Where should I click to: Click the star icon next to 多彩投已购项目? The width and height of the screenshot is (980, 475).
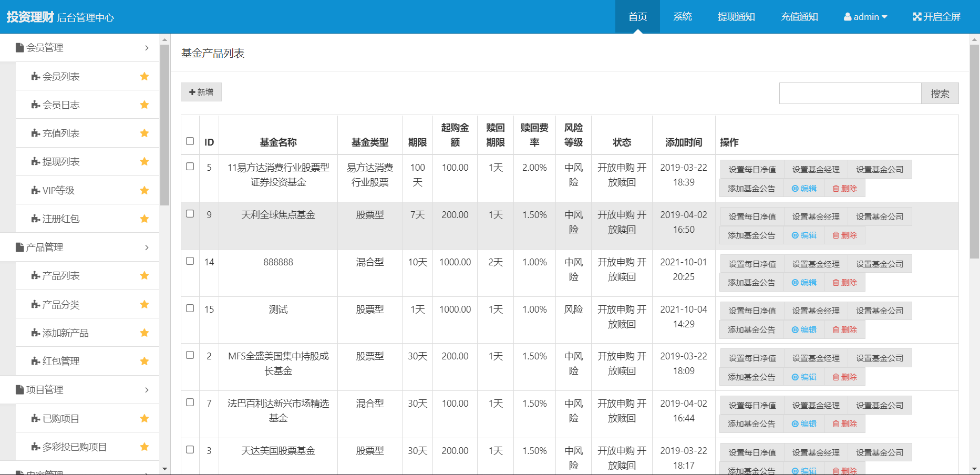click(x=145, y=447)
